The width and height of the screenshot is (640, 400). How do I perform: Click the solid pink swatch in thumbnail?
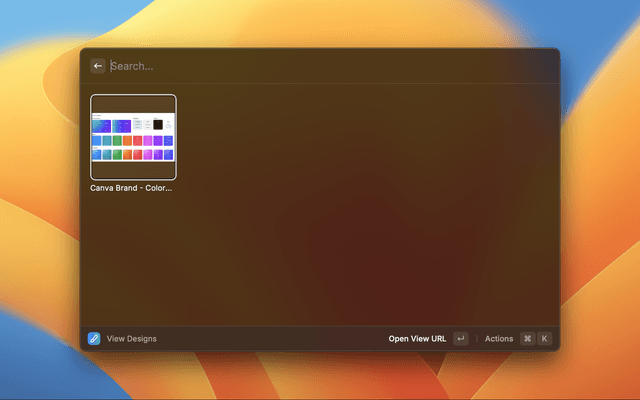click(x=148, y=141)
